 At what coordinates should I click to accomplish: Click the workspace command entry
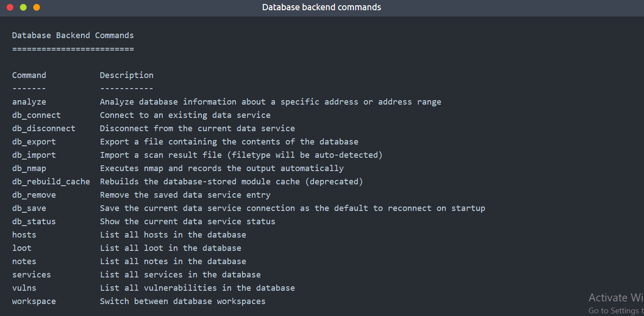click(34, 301)
